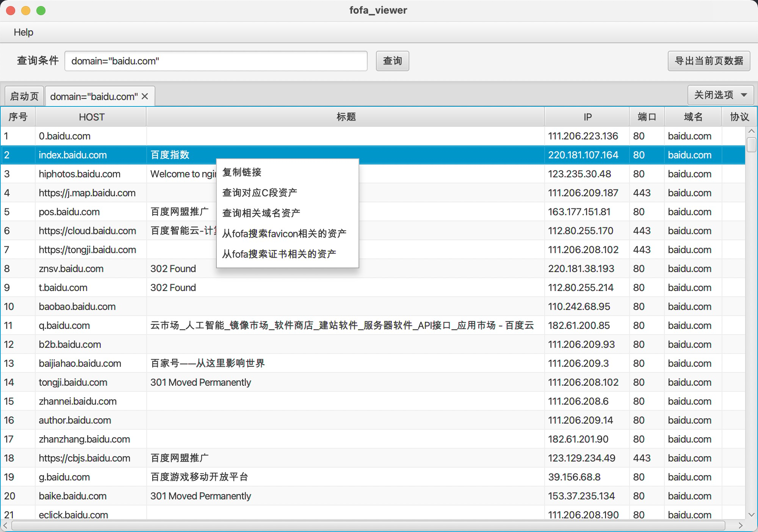Switch to the 启动页 tab
The height and width of the screenshot is (532, 758).
tap(24, 97)
